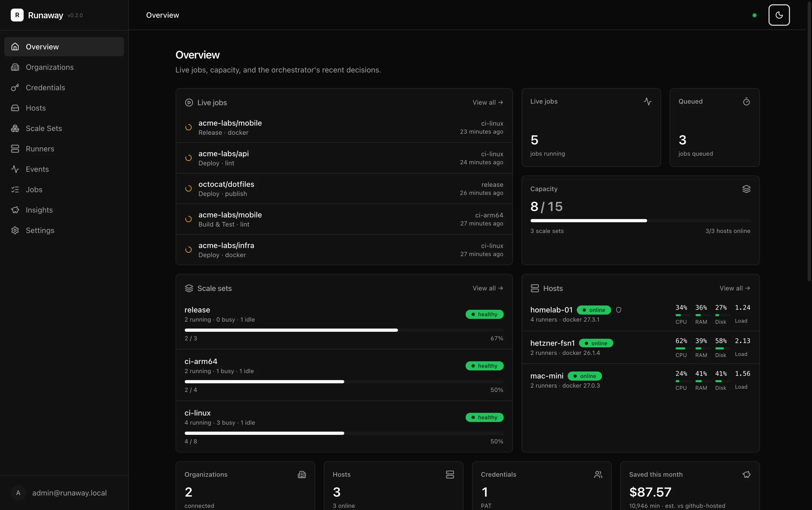
Task: Click the 3 jobs queued value
Action: pos(683,140)
